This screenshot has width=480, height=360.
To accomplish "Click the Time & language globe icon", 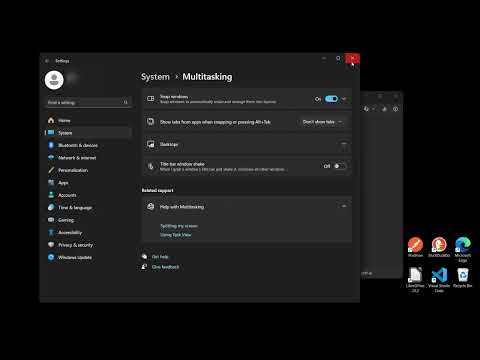I will tap(51, 207).
